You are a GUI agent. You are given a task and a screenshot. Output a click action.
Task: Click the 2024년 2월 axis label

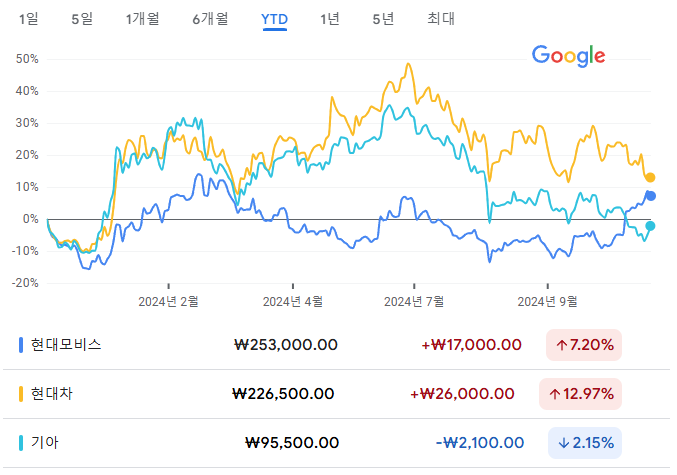[x=168, y=301]
